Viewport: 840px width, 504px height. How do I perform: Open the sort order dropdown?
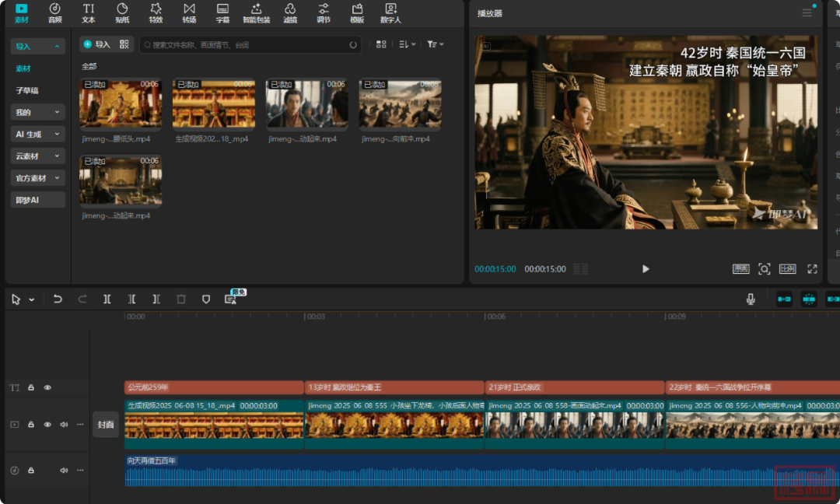[407, 44]
